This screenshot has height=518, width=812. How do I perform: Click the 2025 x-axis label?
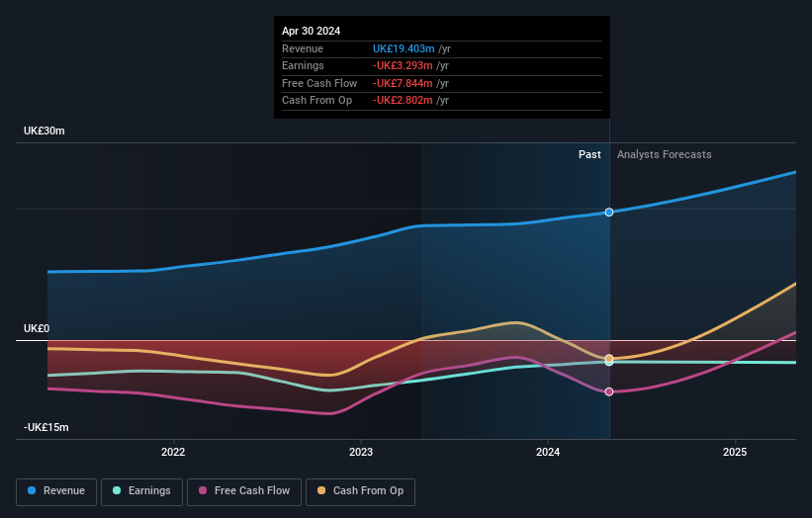click(x=735, y=453)
